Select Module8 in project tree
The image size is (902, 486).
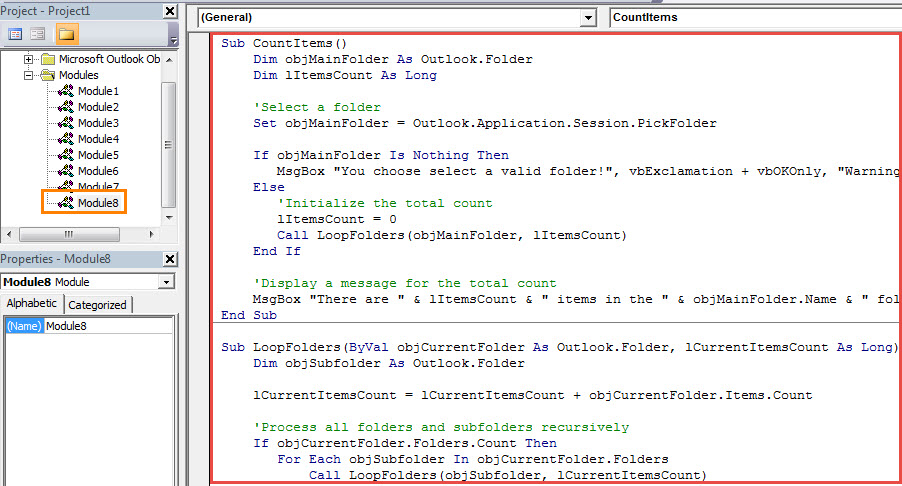coord(98,203)
